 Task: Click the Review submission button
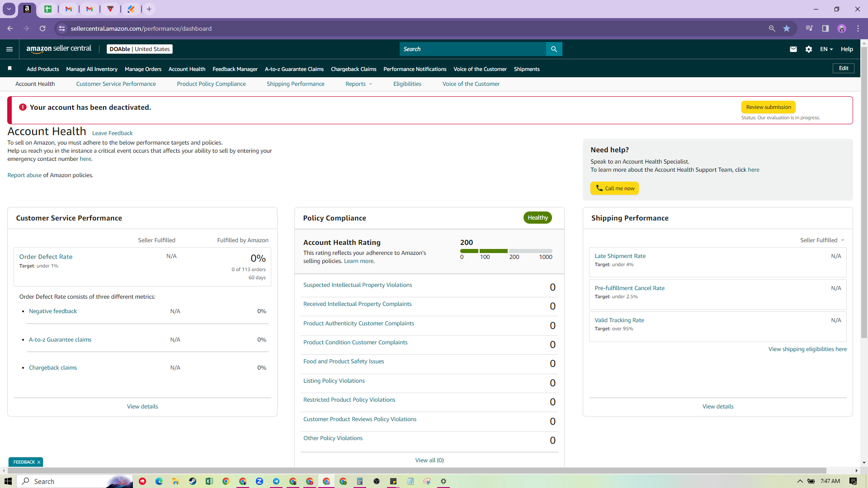(x=769, y=107)
